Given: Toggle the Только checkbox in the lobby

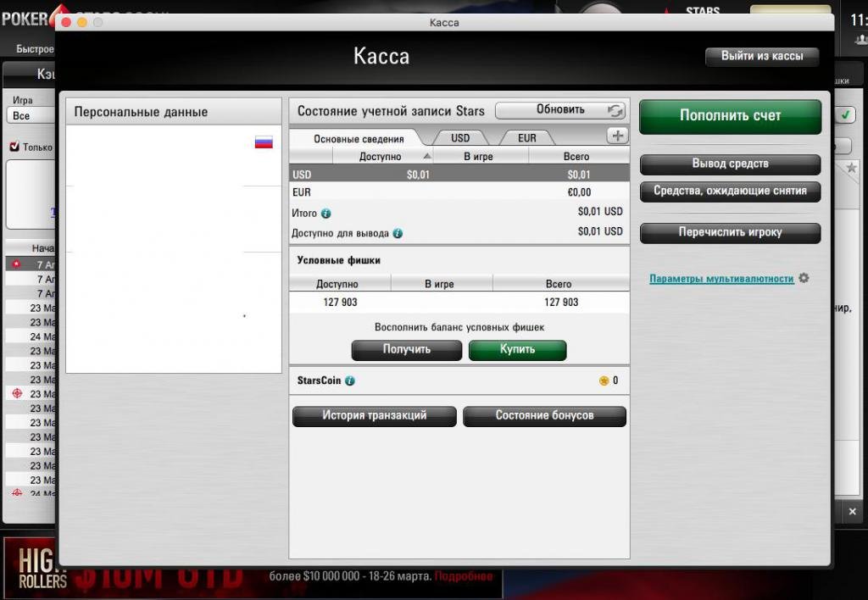Looking at the screenshot, I should 15,147.
